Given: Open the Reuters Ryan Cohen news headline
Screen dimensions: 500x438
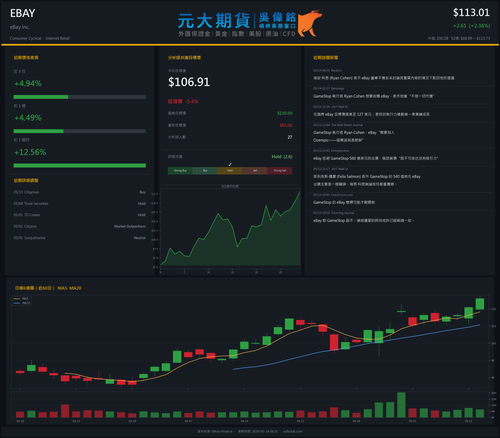Looking at the screenshot, I should [383, 78].
